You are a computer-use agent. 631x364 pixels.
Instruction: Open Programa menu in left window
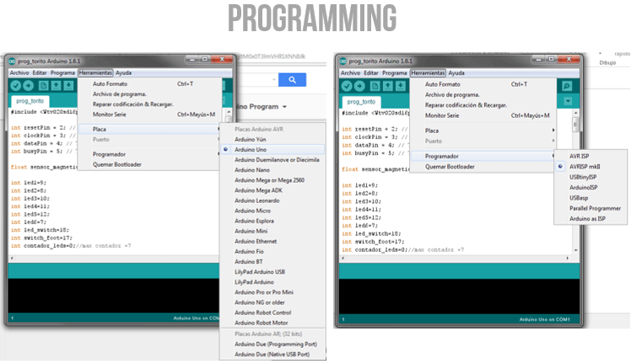tap(62, 72)
